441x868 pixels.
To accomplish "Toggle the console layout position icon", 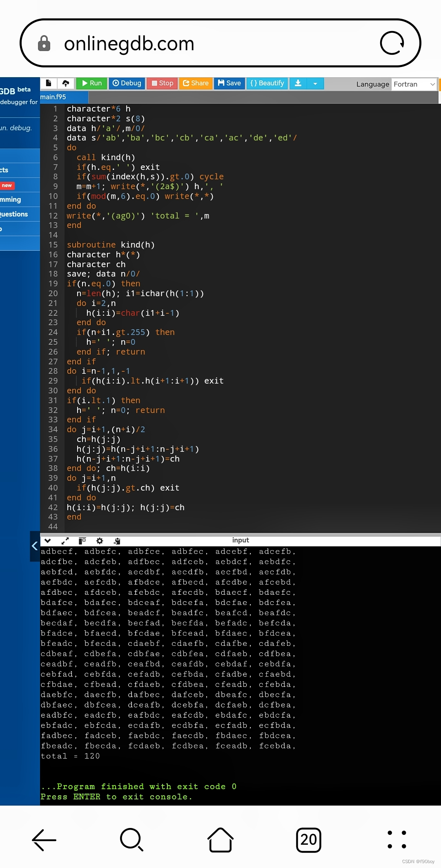I will click(82, 541).
